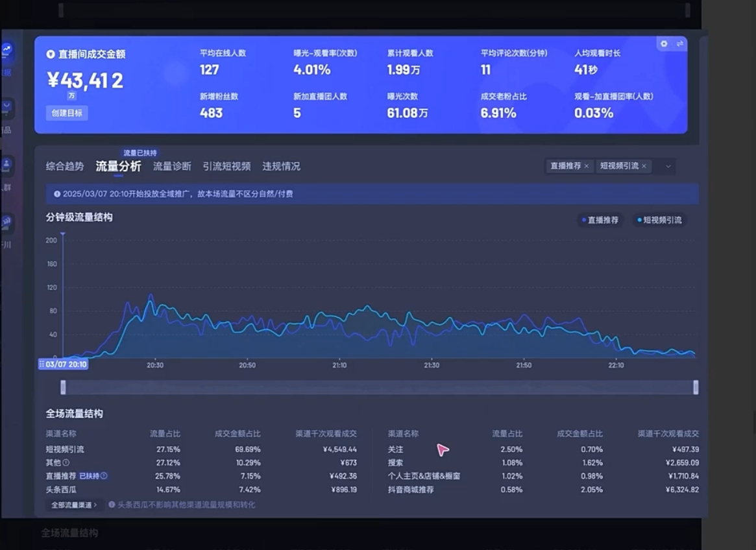This screenshot has height=550, width=756.
Task: Remove the 直播推荐 filter chip
Action: (586, 167)
